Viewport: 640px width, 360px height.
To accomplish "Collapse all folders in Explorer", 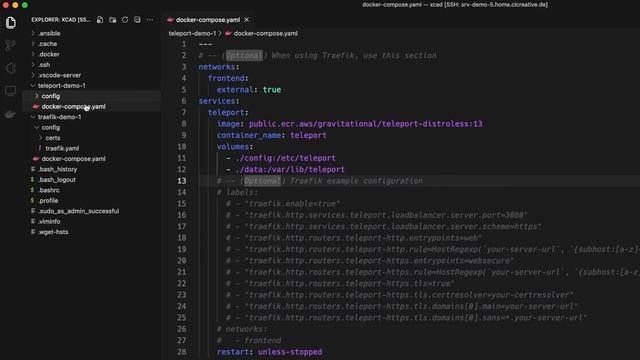I will tap(137, 20).
